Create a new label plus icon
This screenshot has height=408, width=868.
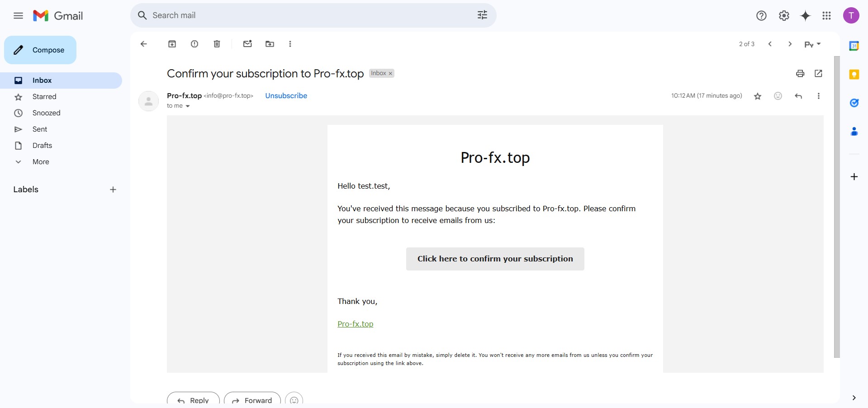click(x=113, y=190)
